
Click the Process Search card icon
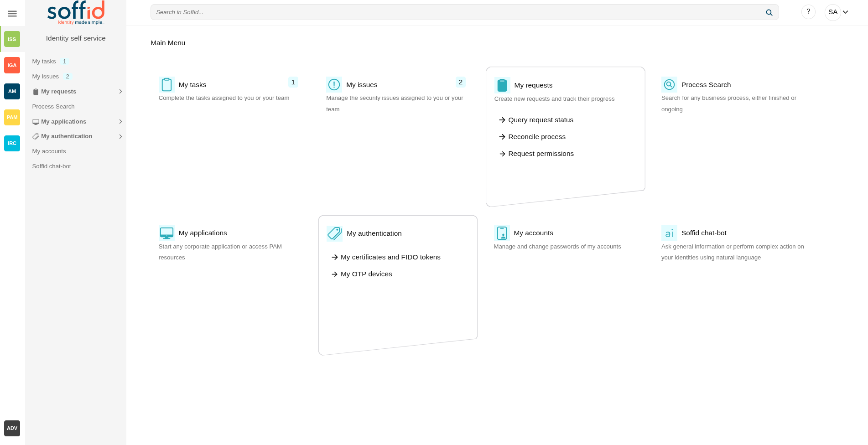click(669, 85)
